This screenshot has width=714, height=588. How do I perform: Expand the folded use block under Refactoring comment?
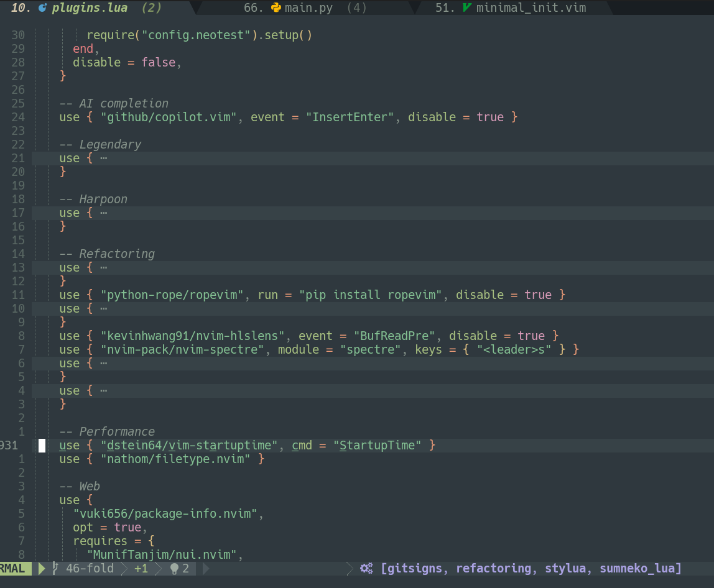tap(103, 267)
